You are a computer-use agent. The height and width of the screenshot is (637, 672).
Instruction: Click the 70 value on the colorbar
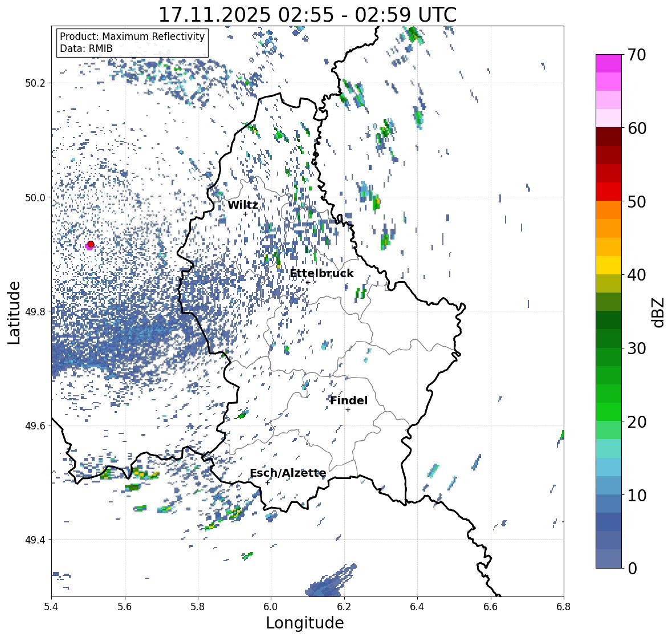636,55
